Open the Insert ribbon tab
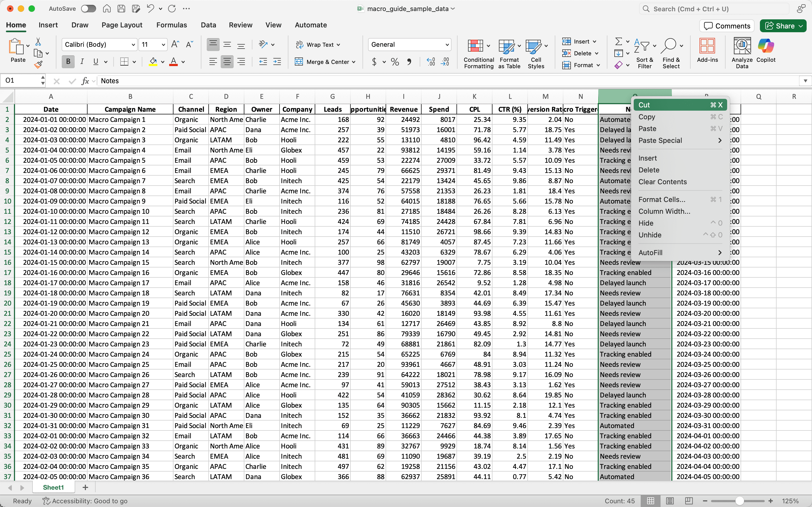The width and height of the screenshot is (812, 507). (48, 25)
